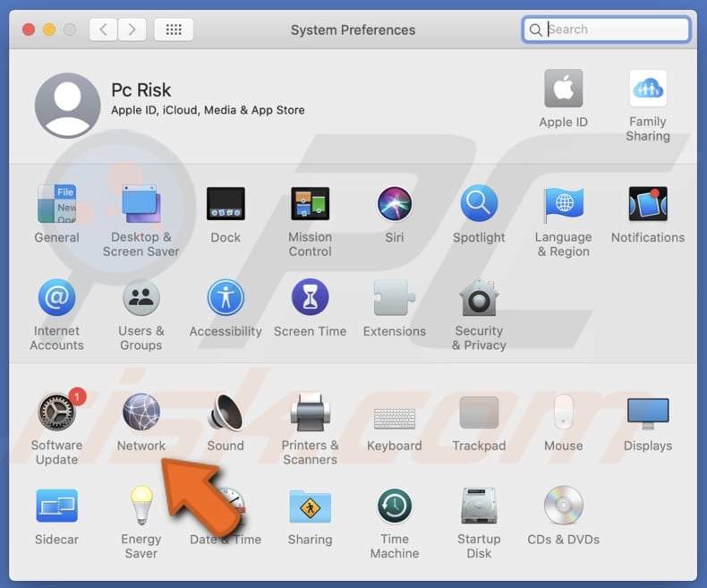Open the Displays preference pane

[x=648, y=413]
